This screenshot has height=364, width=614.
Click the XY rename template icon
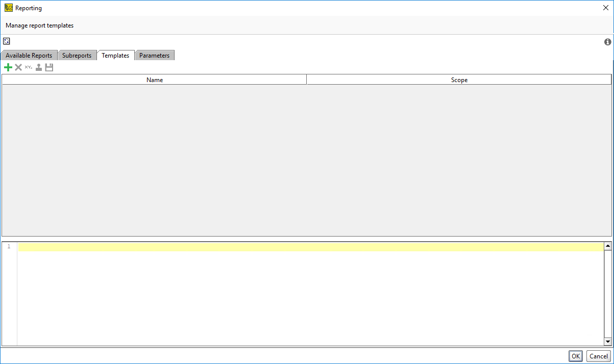28,67
